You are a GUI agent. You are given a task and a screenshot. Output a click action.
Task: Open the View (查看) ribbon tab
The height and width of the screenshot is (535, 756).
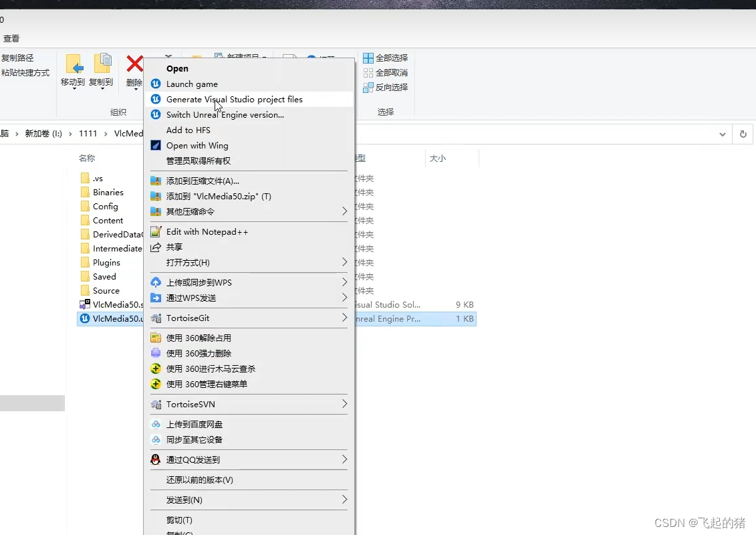[x=11, y=39]
